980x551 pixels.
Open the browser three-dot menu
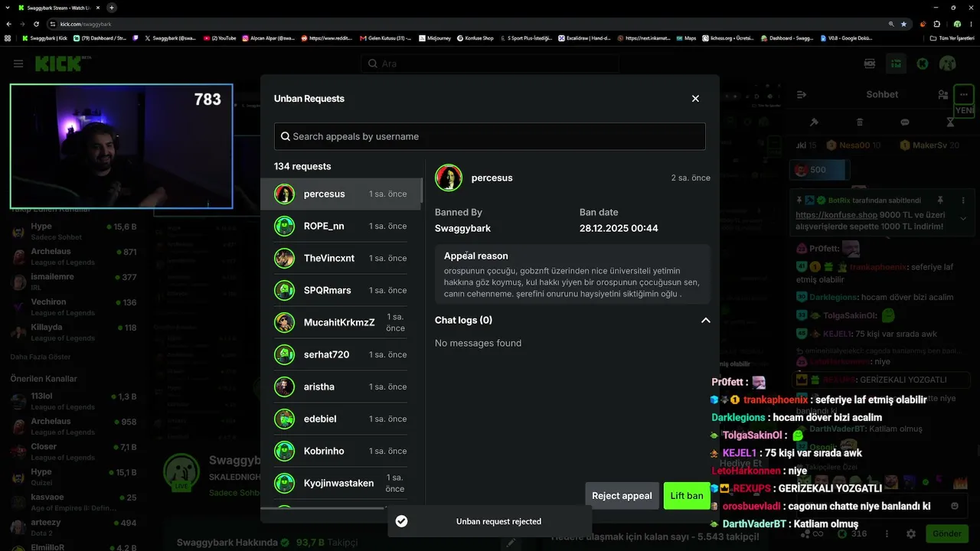[972, 24]
